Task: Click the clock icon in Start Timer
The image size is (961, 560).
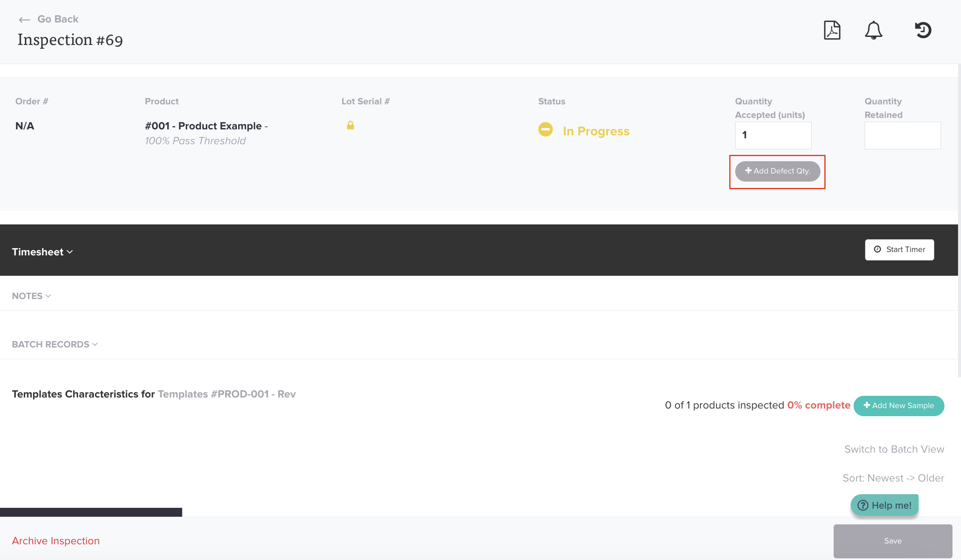Action: pos(877,249)
